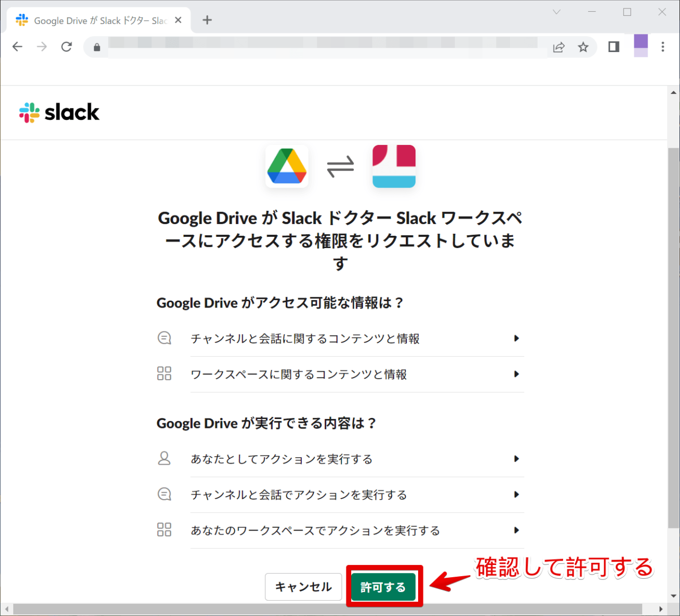Click the share page icon in address bar

[559, 47]
